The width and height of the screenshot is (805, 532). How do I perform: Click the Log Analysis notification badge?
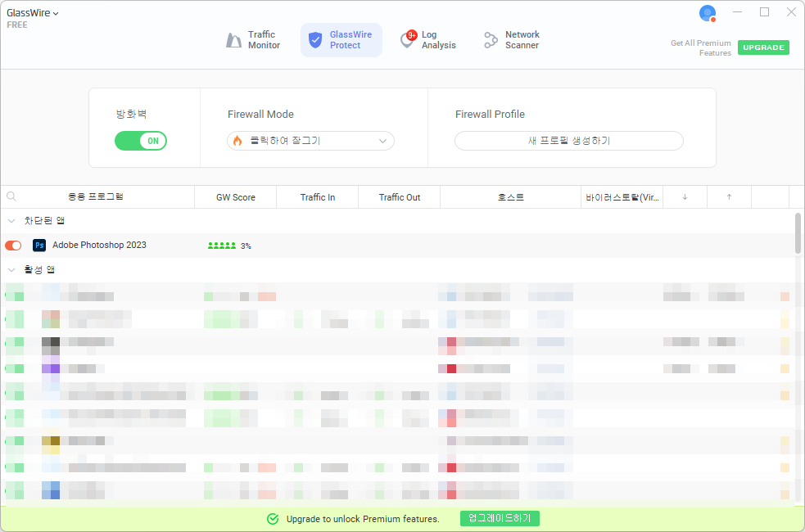pos(412,35)
